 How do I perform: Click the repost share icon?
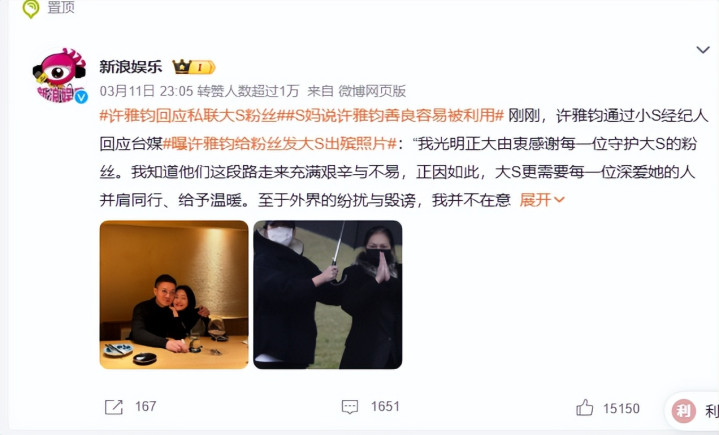[x=114, y=407]
